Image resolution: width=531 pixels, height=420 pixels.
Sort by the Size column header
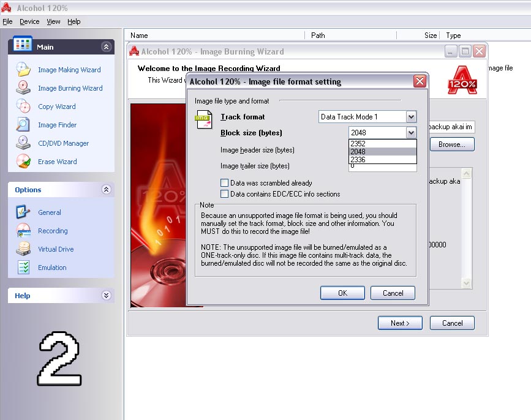tap(418, 35)
